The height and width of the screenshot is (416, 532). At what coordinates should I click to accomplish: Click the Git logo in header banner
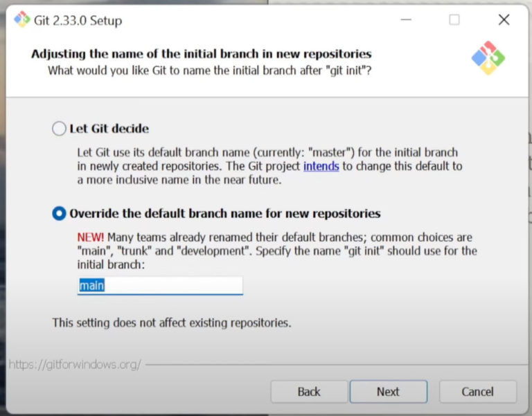[488, 58]
